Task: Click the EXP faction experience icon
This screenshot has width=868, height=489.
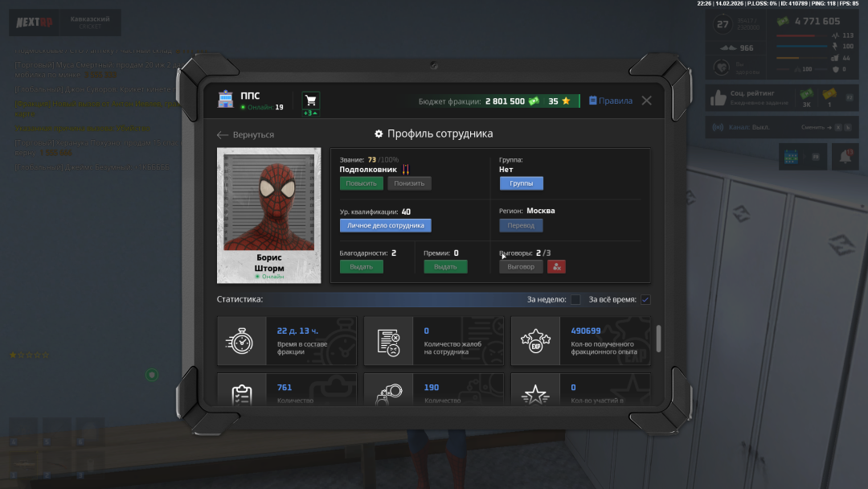Action: 534,341
